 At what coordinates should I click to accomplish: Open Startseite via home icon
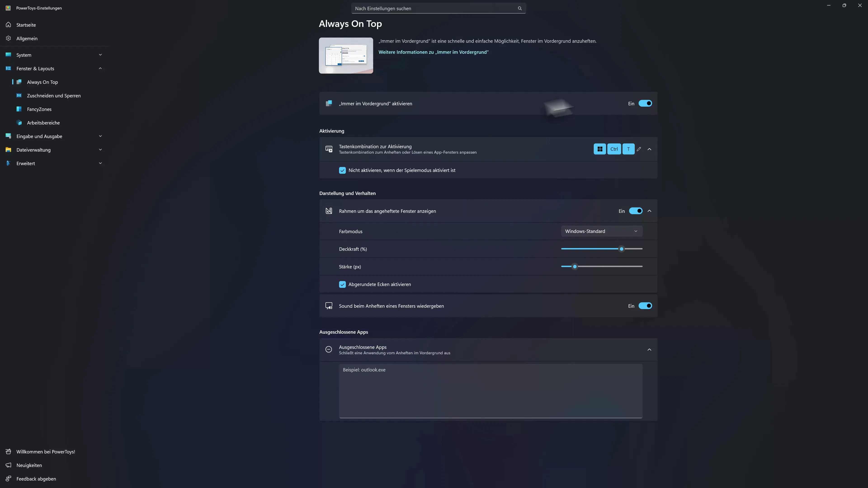(8, 25)
